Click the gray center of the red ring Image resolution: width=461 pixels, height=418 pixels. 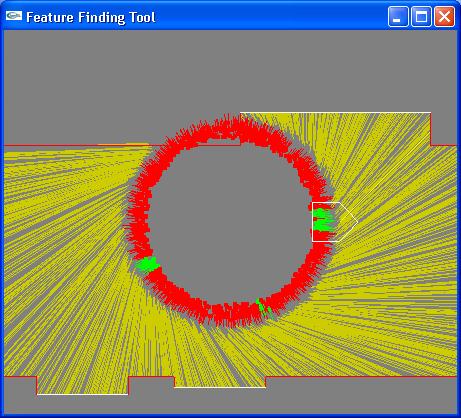pos(230,223)
